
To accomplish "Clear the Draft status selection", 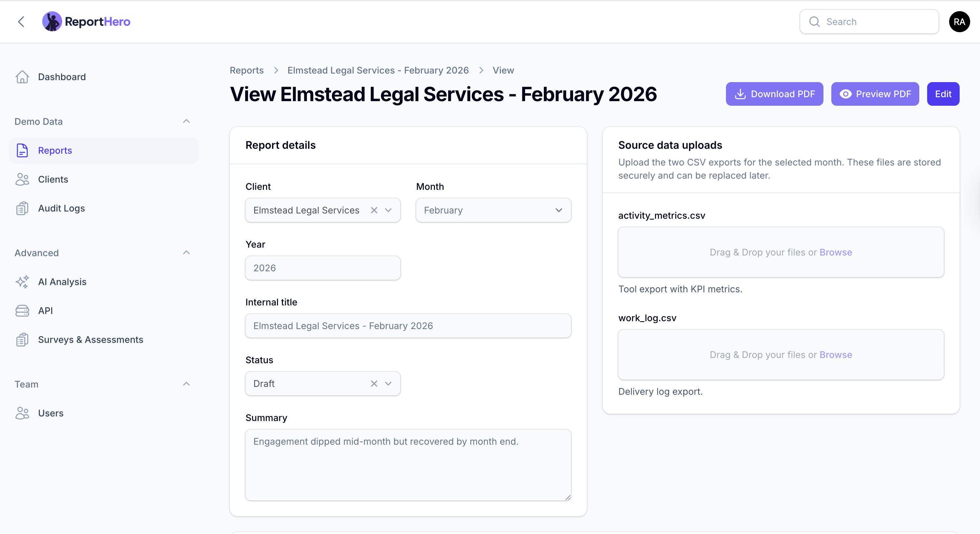I will 374,384.
